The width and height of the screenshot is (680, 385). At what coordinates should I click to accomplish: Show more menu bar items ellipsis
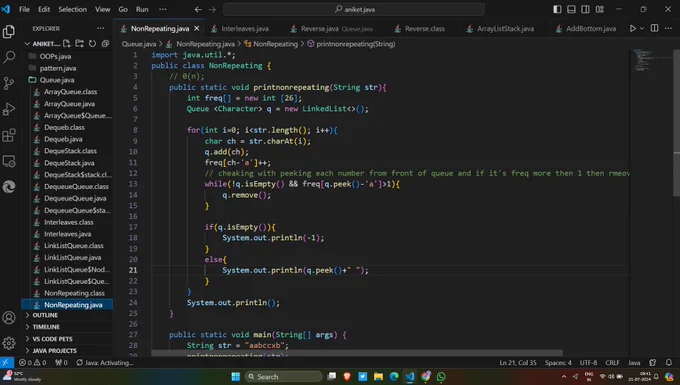tap(163, 9)
